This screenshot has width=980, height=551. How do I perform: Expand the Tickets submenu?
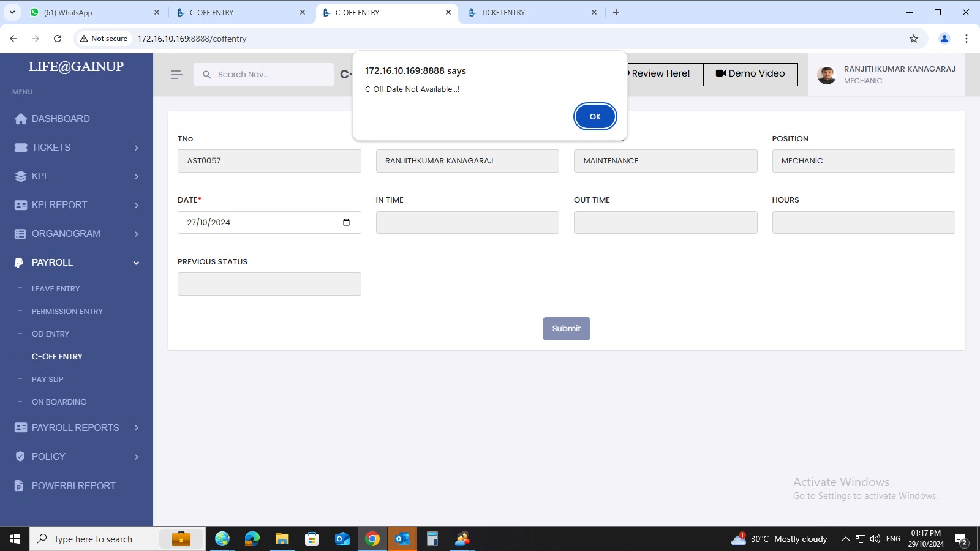coord(136,148)
